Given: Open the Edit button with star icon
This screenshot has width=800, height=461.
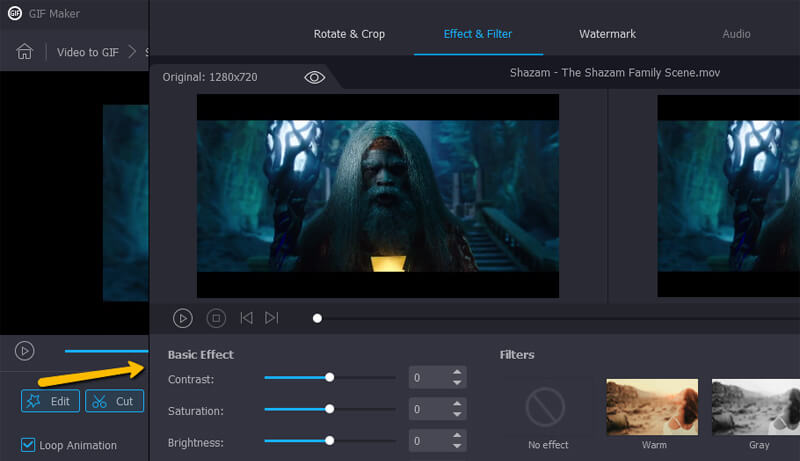Looking at the screenshot, I should coord(51,401).
